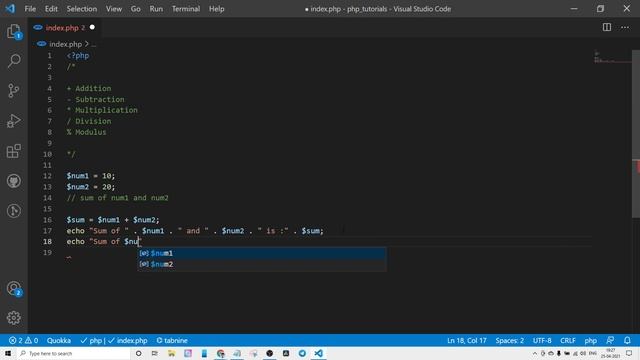This screenshot has height=360, width=640.
Task: Open the Source Control view
Action: coord(14,91)
